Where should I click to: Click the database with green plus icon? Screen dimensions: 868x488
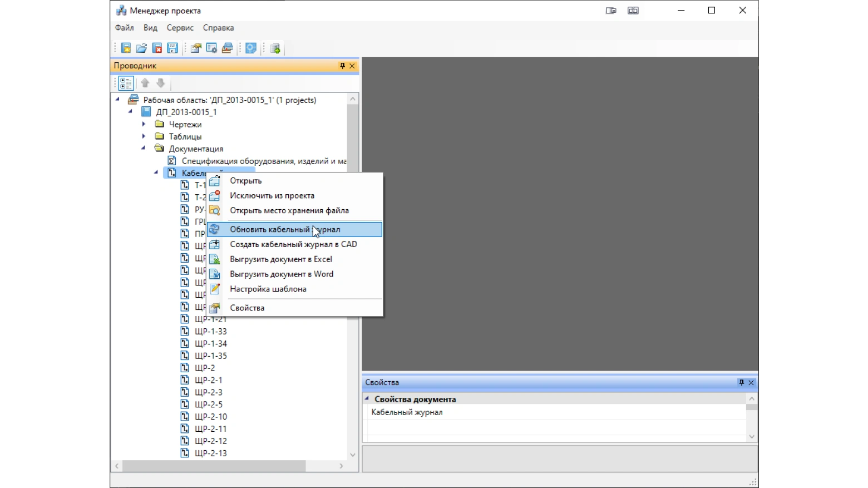tap(275, 48)
